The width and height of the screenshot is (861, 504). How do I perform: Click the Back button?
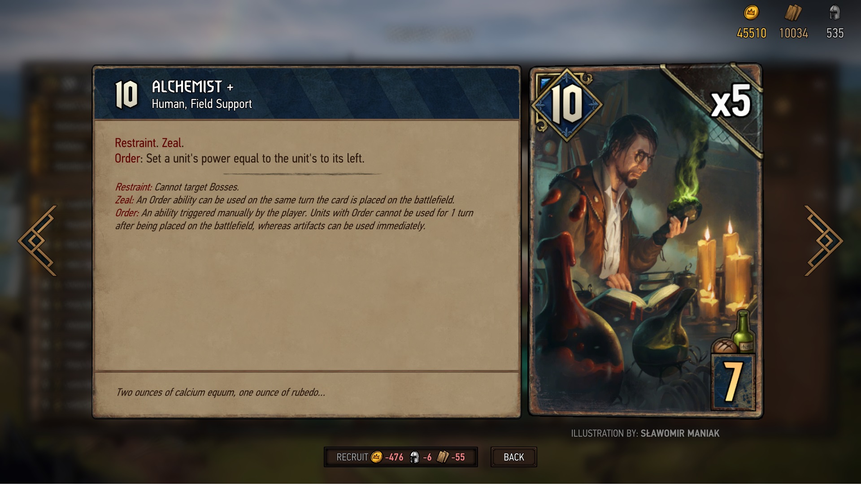tap(514, 457)
